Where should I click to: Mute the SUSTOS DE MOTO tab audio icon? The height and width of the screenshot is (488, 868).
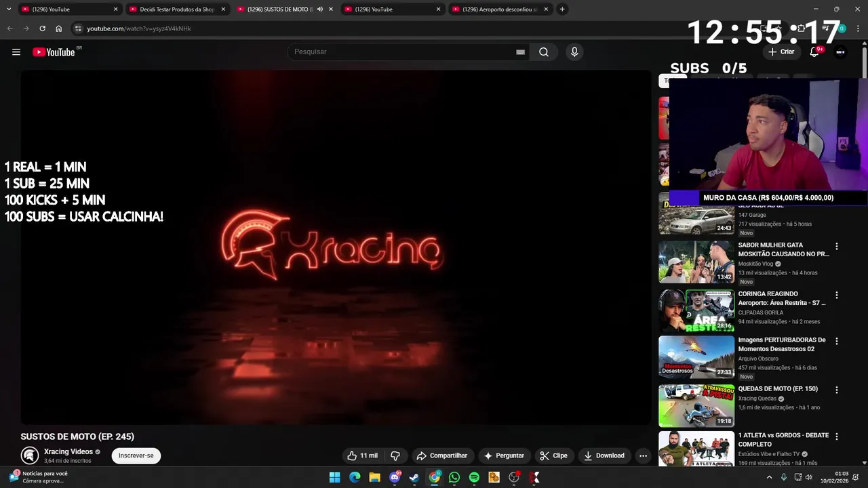[x=320, y=9]
